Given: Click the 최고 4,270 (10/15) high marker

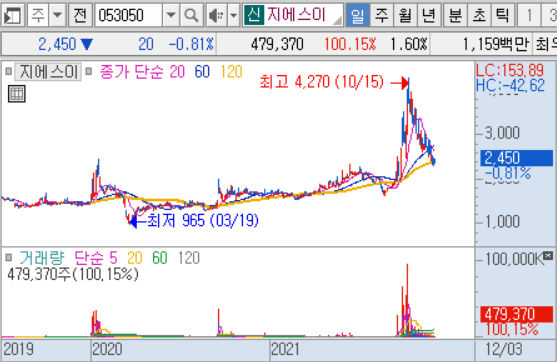Looking at the screenshot, I should 322,82.
